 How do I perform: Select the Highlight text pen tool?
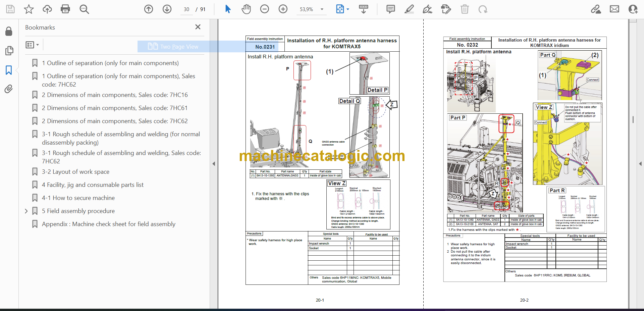pos(409,9)
